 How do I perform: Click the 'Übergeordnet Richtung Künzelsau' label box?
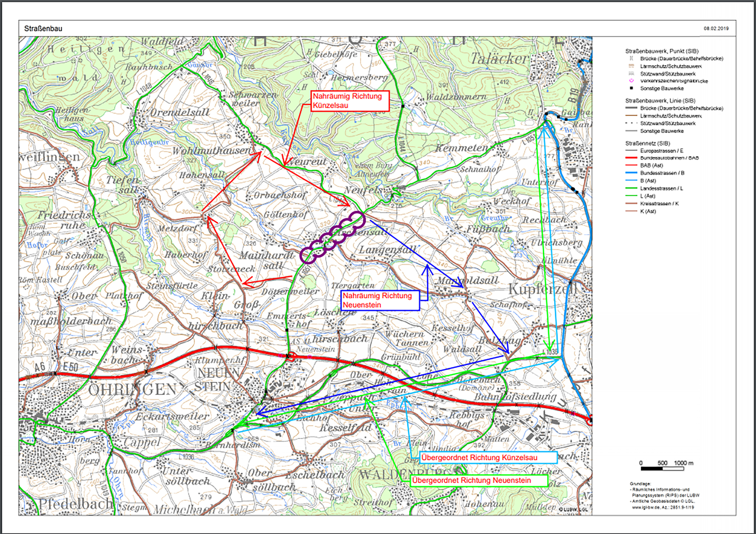tap(489, 457)
